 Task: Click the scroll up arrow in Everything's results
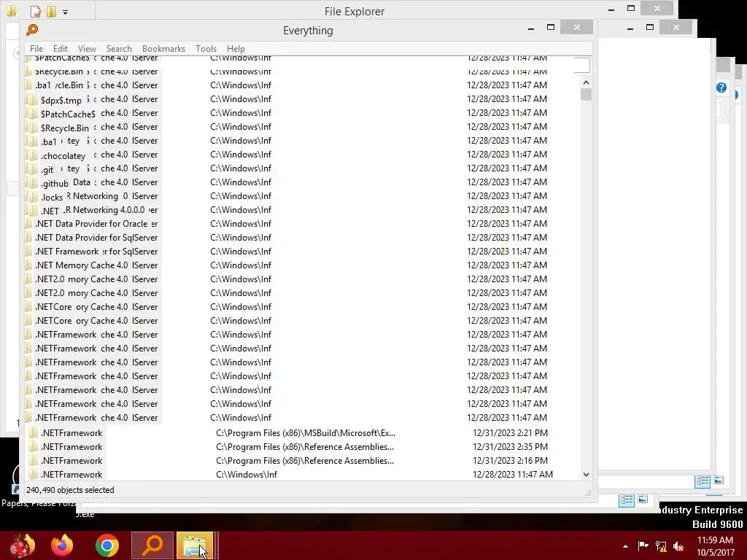pos(586,82)
